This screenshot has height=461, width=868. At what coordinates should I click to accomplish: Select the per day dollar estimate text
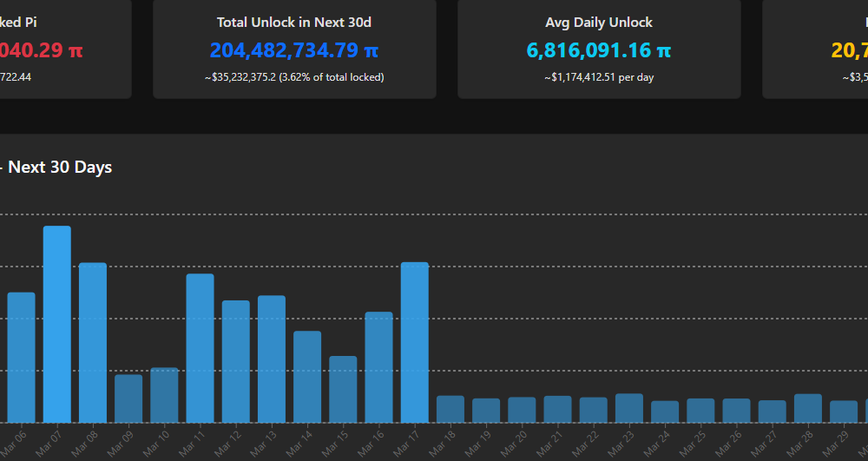(599, 77)
